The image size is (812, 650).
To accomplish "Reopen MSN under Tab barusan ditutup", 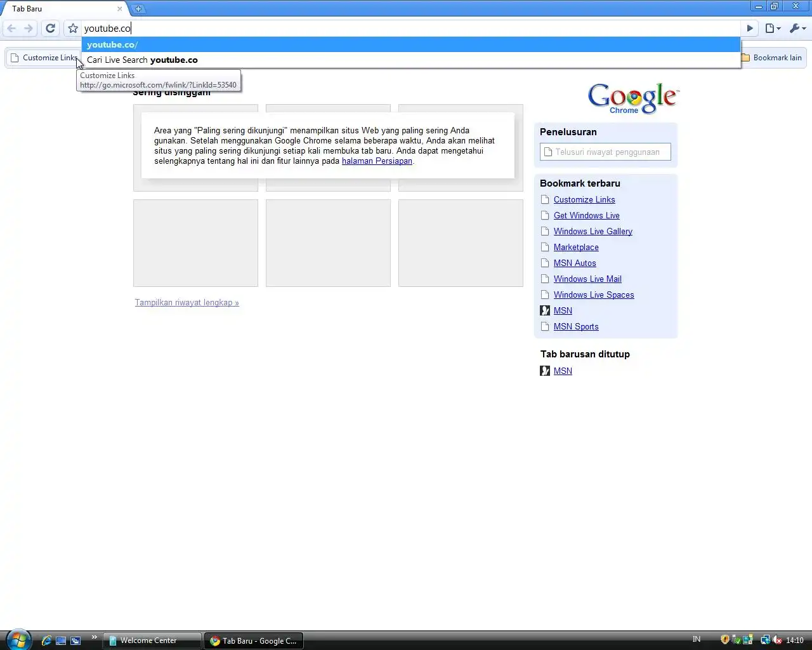I will pyautogui.click(x=563, y=371).
